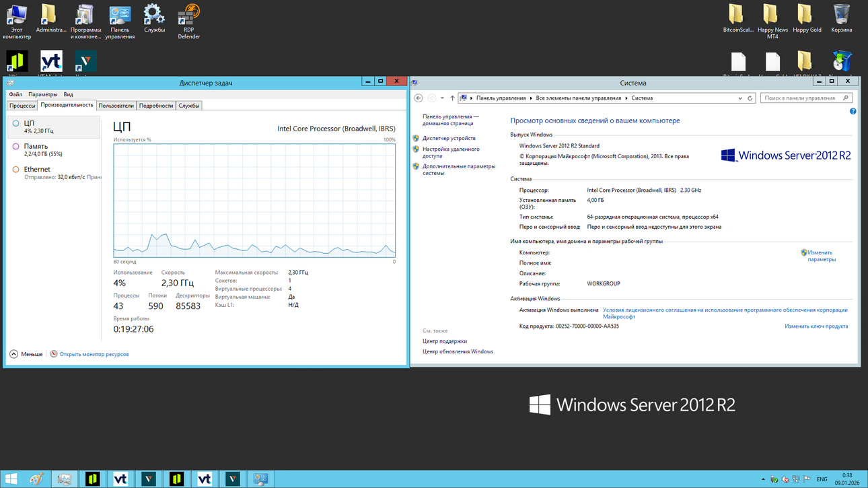Click the CPU usage graph
The width and height of the screenshot is (868, 488).
(254, 200)
